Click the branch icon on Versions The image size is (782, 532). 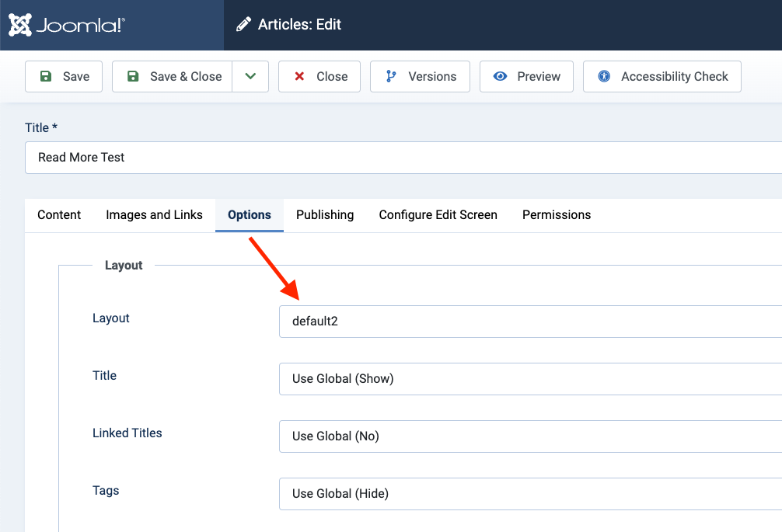coord(391,76)
